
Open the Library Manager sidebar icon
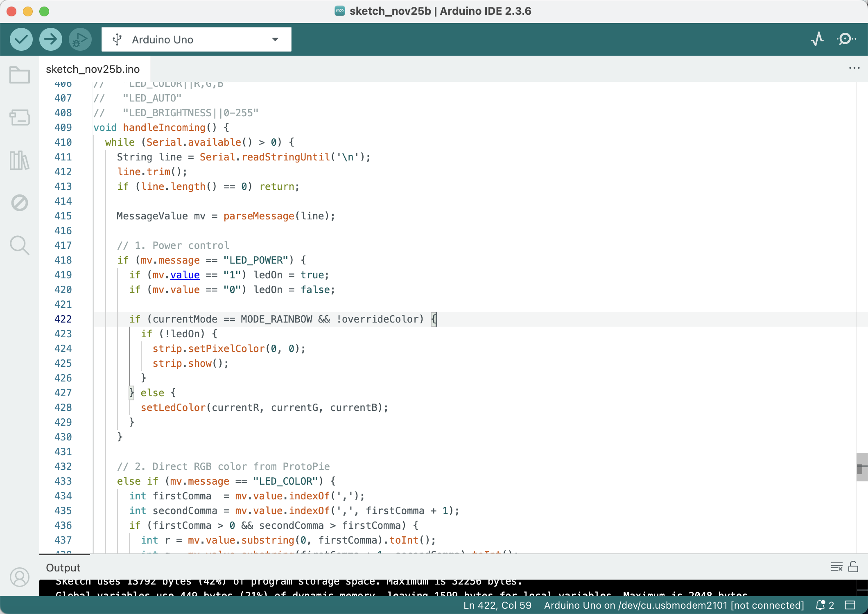click(x=19, y=160)
